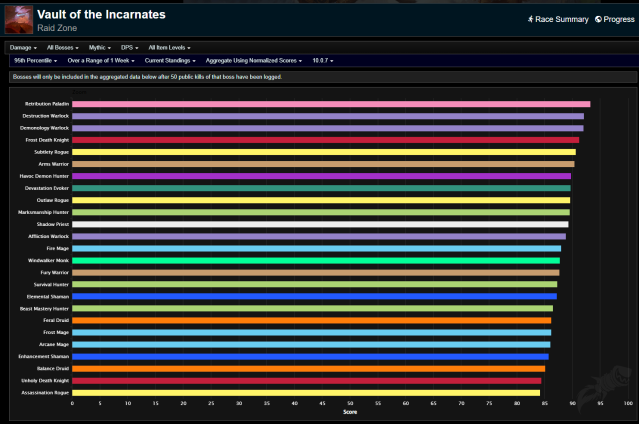
Task: Click the Retribution Paladin pink bar
Action: 331,104
